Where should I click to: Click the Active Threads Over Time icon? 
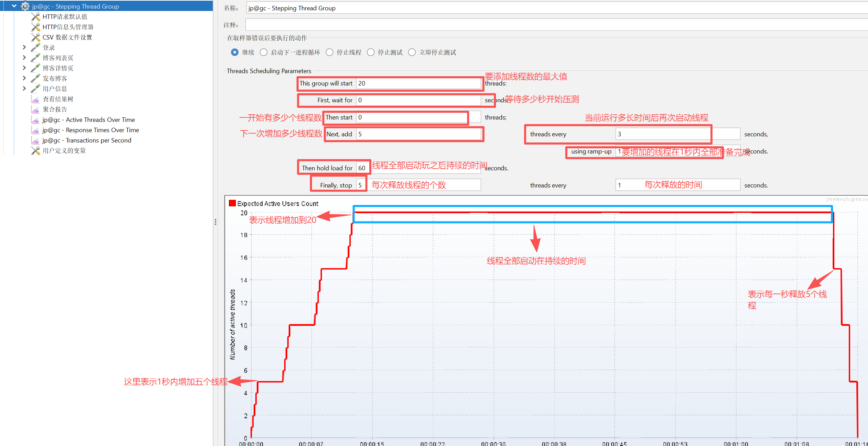click(35, 120)
